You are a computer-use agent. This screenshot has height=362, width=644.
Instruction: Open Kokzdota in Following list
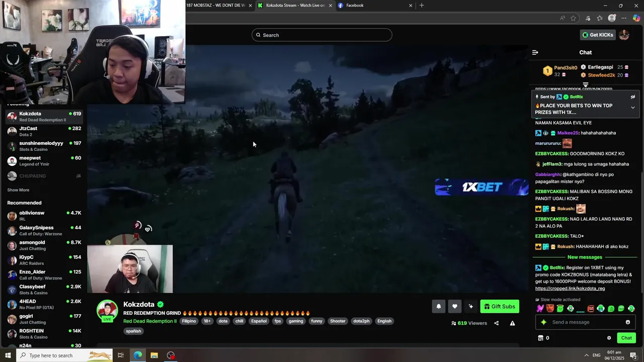[x=44, y=117]
